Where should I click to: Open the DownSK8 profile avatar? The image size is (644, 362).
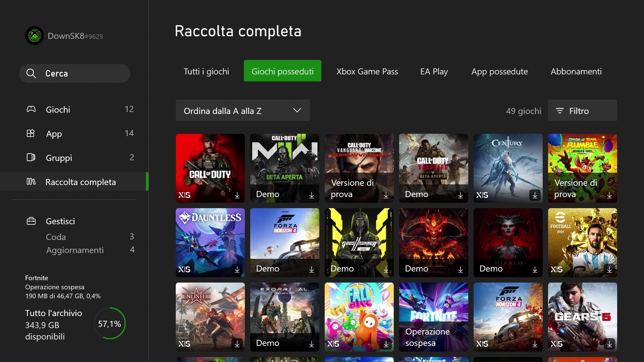click(35, 36)
